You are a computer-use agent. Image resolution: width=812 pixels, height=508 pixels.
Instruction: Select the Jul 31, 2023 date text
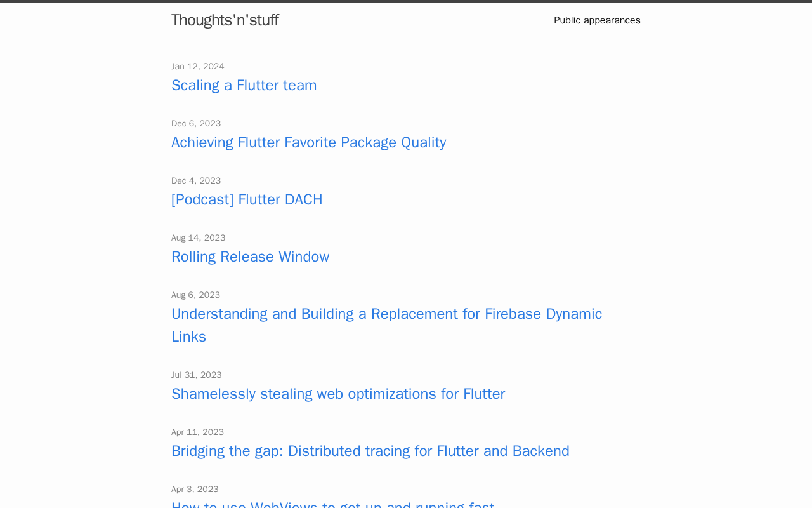[197, 375]
